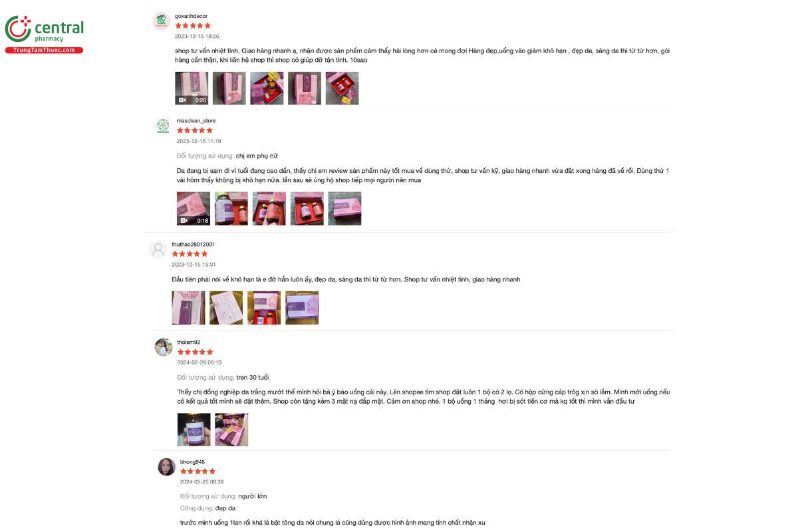Open username link tholem92
Screen dimensions: 798x532
[x=189, y=342]
